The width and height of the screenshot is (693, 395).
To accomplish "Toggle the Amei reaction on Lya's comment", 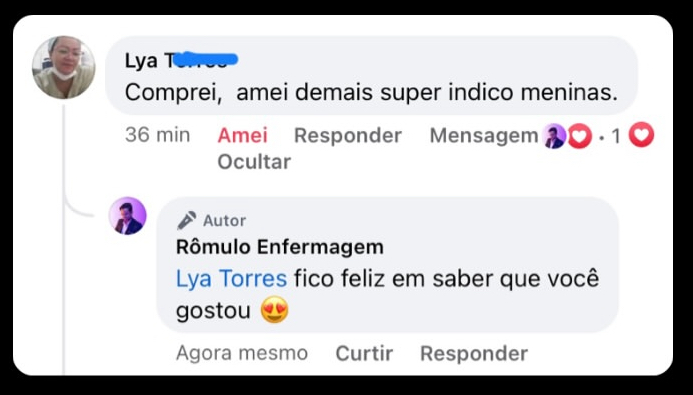I will tap(243, 135).
